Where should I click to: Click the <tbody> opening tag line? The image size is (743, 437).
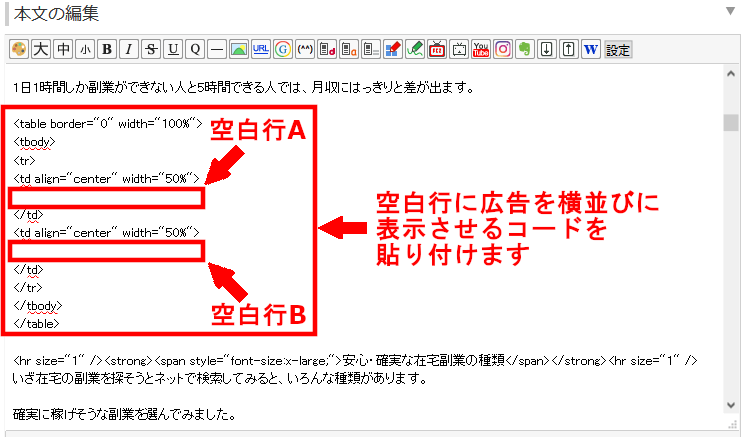pyautogui.click(x=35, y=142)
